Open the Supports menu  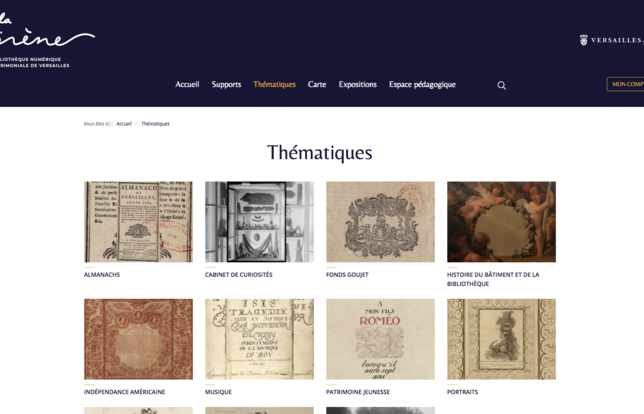(x=226, y=84)
